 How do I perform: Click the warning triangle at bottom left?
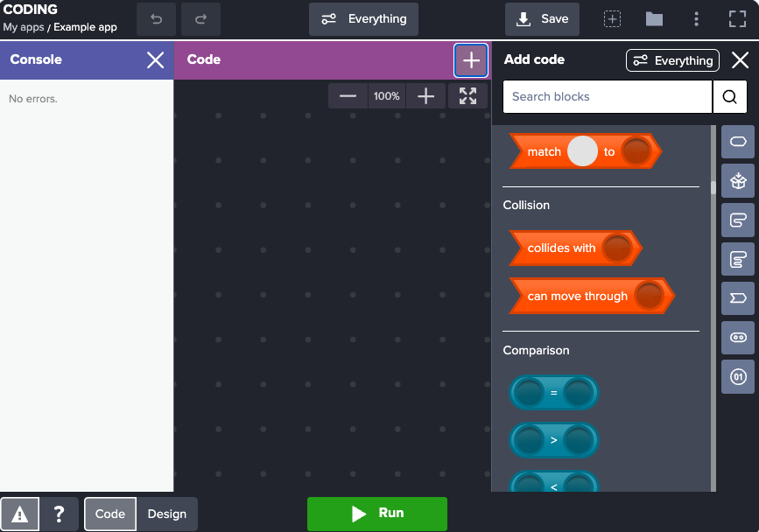[19, 514]
